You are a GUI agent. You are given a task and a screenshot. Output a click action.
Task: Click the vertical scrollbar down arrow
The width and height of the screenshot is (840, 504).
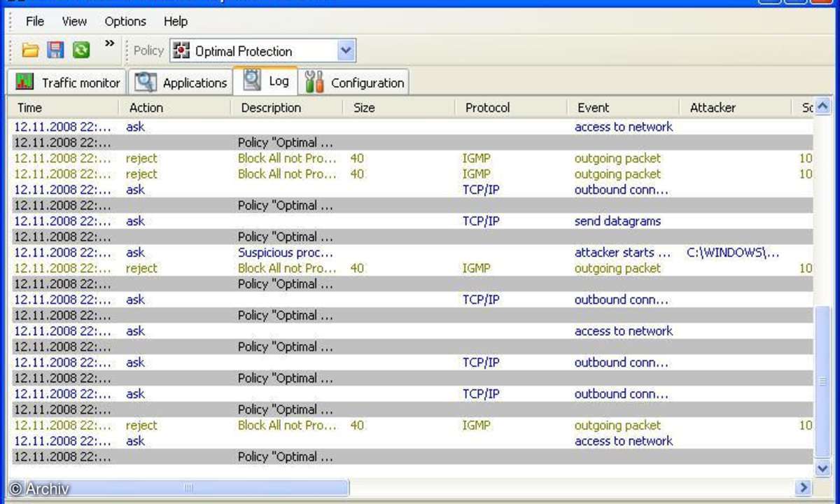click(x=823, y=468)
